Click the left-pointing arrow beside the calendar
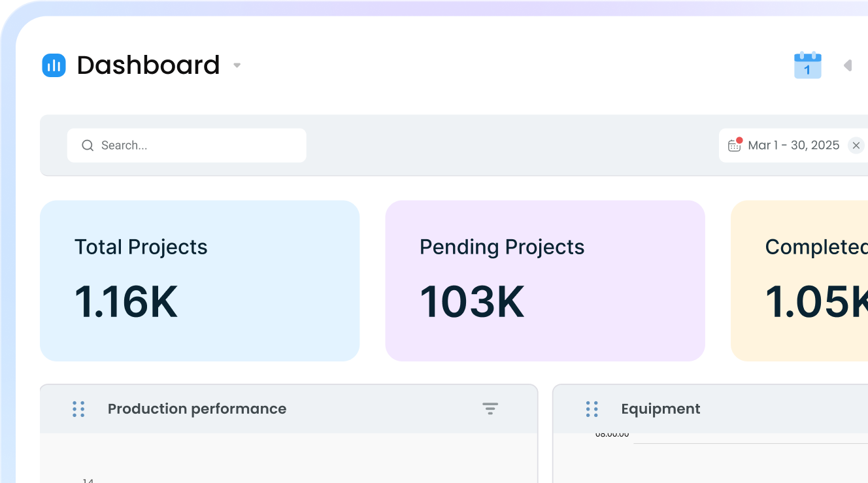 click(x=848, y=65)
